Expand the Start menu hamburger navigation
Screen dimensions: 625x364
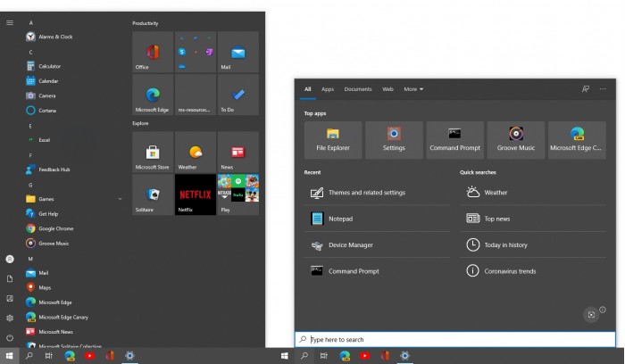(10, 22)
